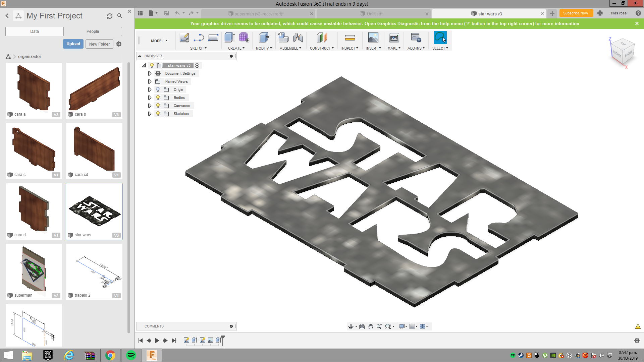Undo the last action
This screenshot has height=362, width=644.
point(177,13)
